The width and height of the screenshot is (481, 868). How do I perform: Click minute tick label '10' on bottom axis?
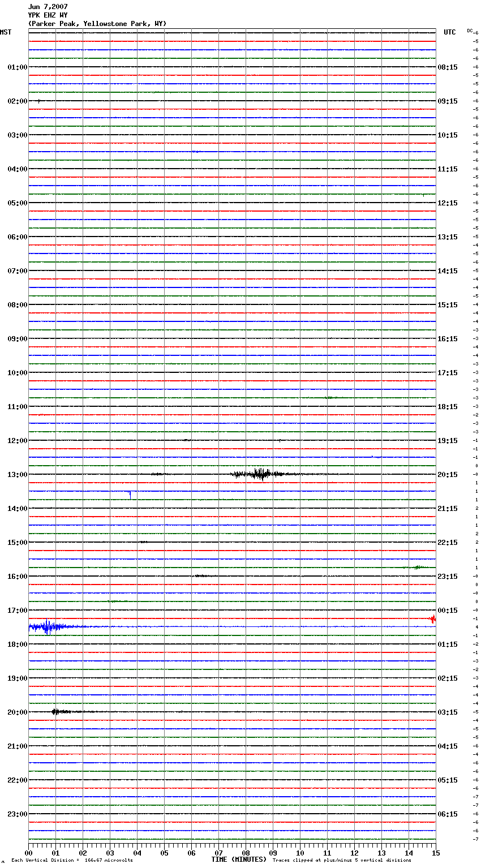coord(300,853)
